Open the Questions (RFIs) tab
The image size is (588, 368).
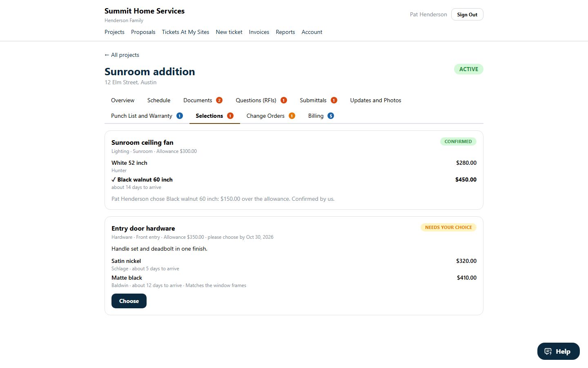point(261,100)
